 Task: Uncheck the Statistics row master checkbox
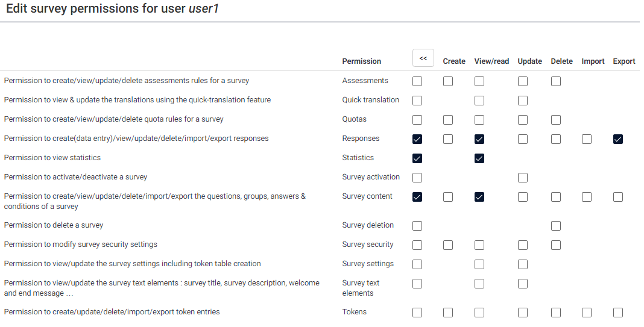click(417, 158)
